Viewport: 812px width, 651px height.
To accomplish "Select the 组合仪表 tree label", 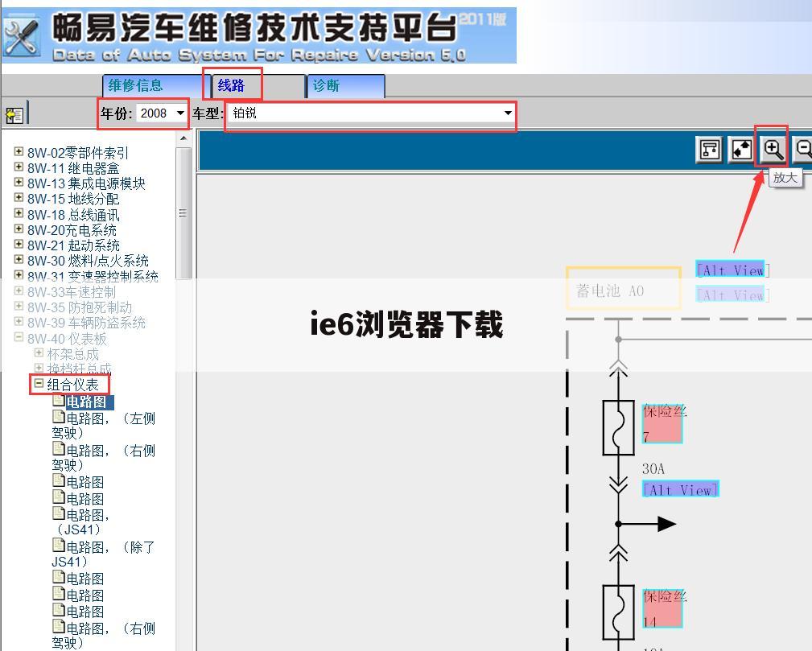I will tap(72, 385).
